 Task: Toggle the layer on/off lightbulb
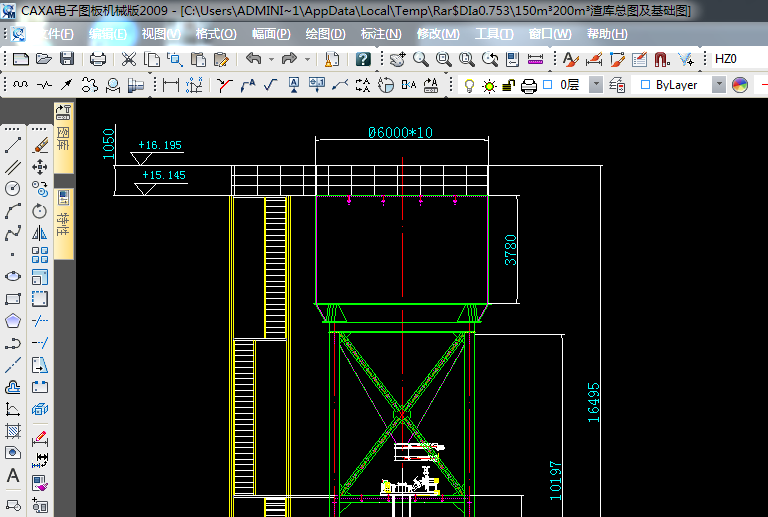[x=469, y=86]
